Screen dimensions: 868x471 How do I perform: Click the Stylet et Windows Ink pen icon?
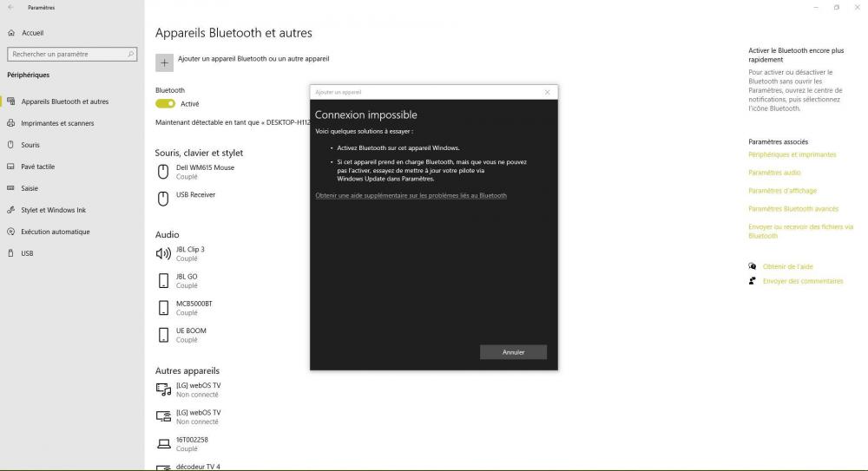click(x=10, y=210)
